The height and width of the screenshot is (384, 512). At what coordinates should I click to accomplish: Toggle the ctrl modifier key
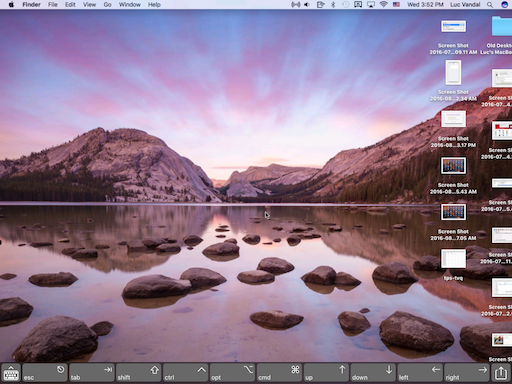click(x=186, y=373)
